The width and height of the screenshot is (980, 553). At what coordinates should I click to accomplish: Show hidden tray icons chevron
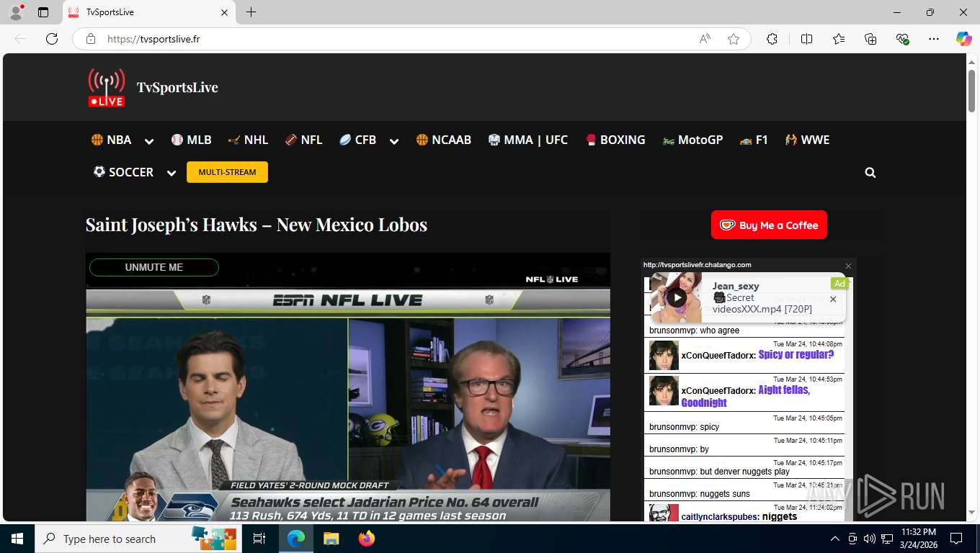[834, 539]
